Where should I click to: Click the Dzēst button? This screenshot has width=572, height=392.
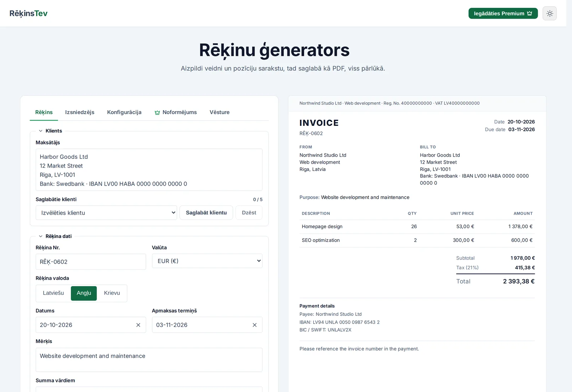tap(249, 213)
